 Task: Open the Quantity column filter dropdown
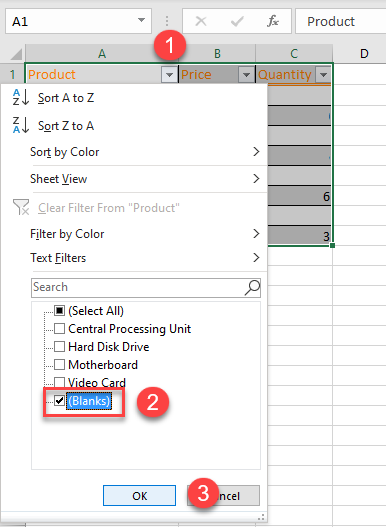323,75
